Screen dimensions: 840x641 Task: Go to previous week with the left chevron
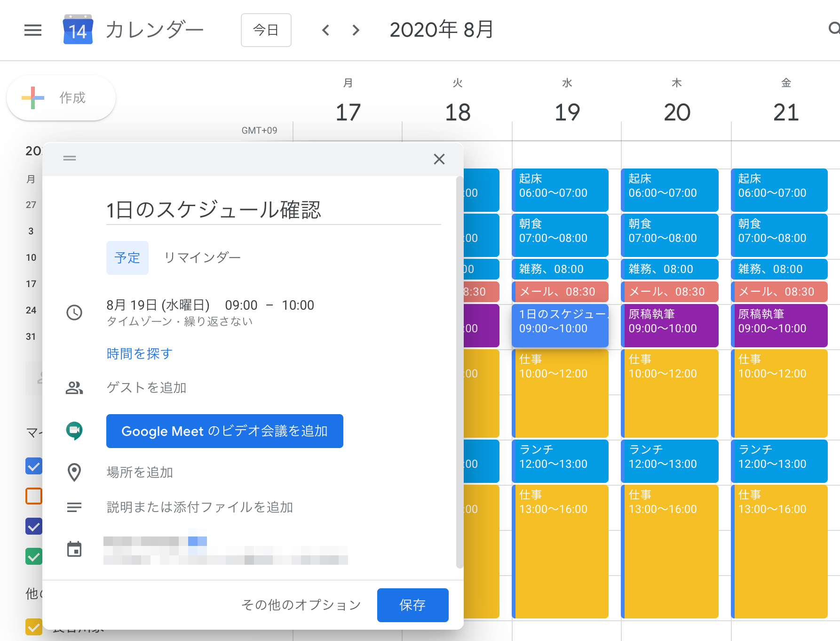[325, 30]
